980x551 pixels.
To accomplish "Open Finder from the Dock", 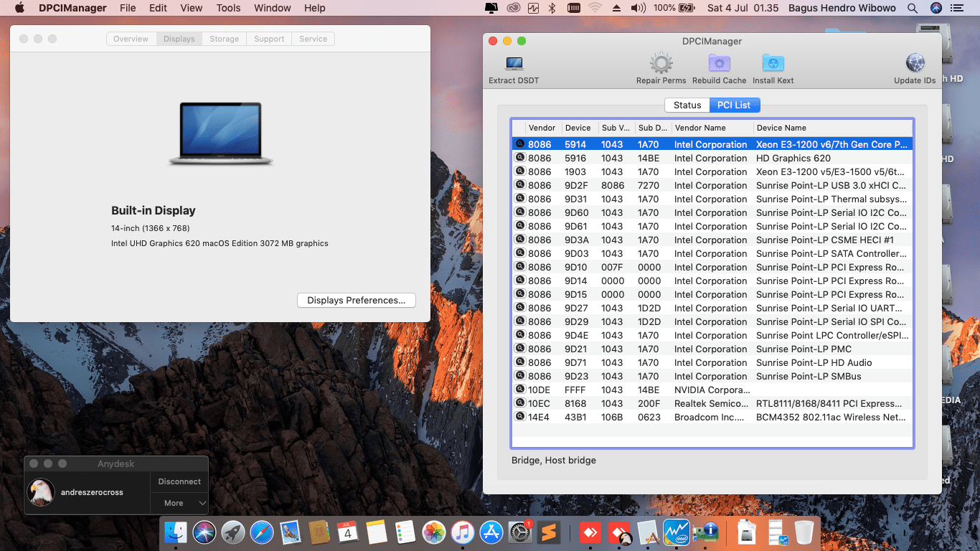I will (176, 532).
